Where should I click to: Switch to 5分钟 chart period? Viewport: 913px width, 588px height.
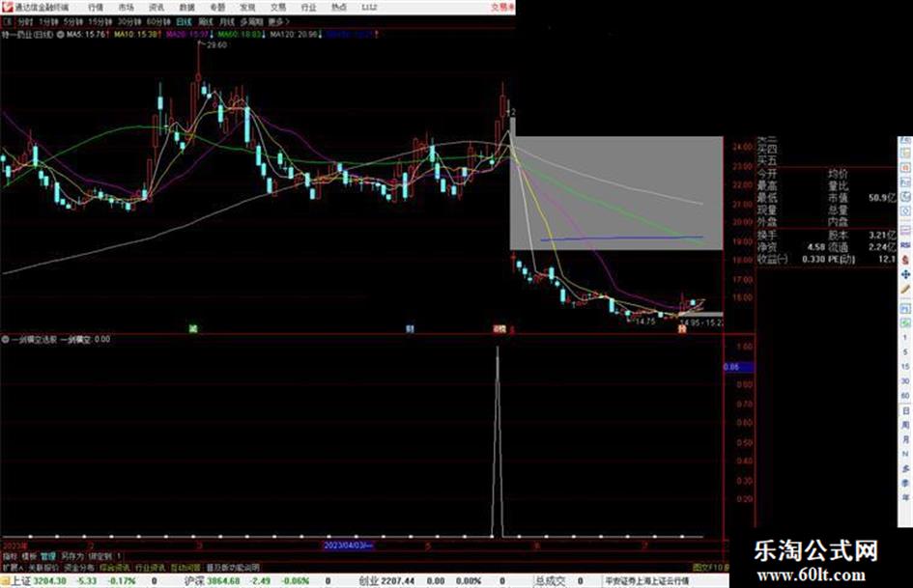click(73, 21)
